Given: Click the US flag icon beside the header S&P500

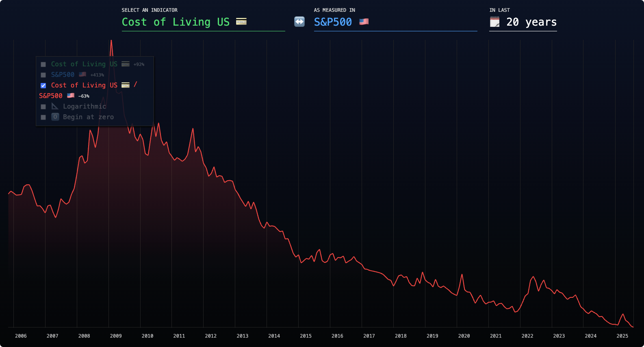Looking at the screenshot, I should pyautogui.click(x=364, y=22).
